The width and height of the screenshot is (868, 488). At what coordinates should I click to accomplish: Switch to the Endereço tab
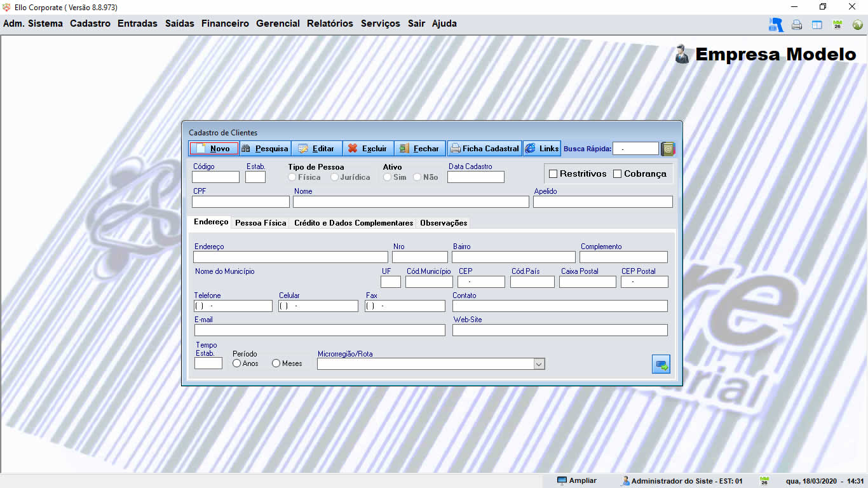(x=211, y=222)
